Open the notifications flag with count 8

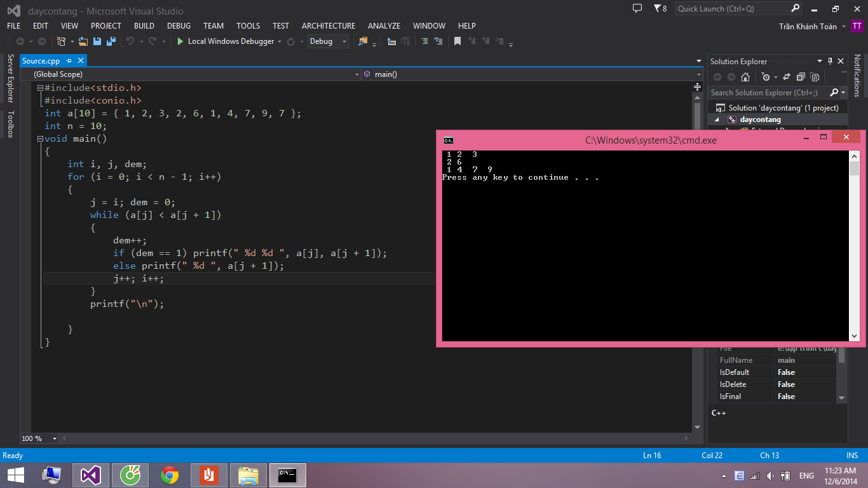coord(660,8)
